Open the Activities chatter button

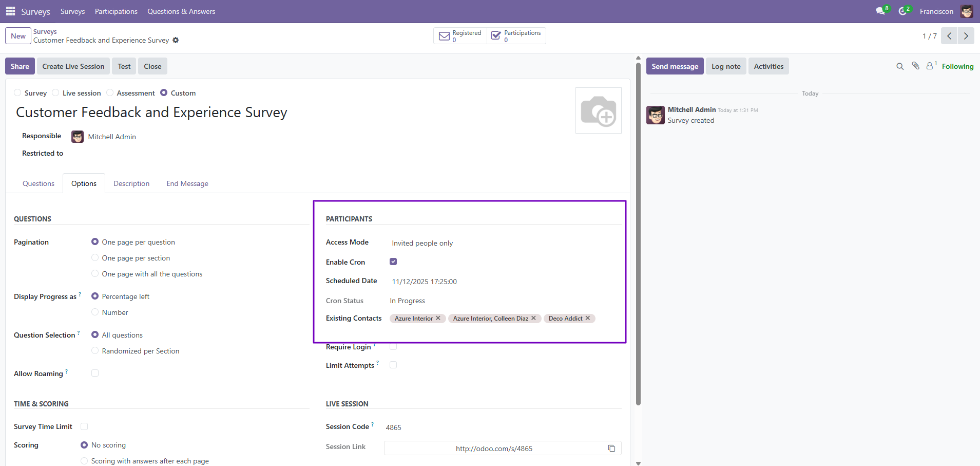(x=768, y=66)
